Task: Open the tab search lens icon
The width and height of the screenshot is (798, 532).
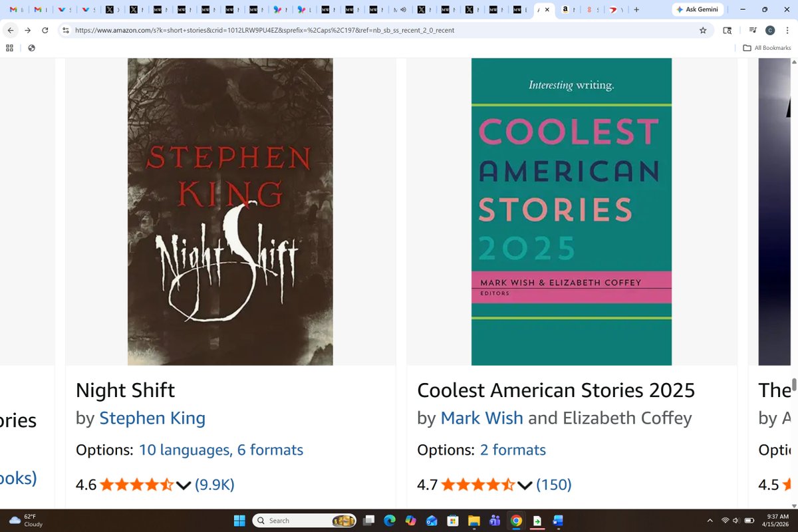Action: (x=726, y=30)
